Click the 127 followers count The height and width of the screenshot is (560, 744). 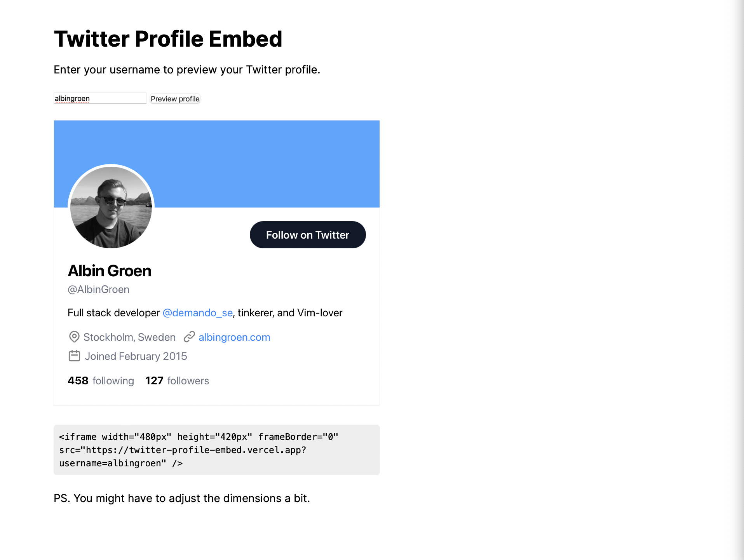(176, 380)
